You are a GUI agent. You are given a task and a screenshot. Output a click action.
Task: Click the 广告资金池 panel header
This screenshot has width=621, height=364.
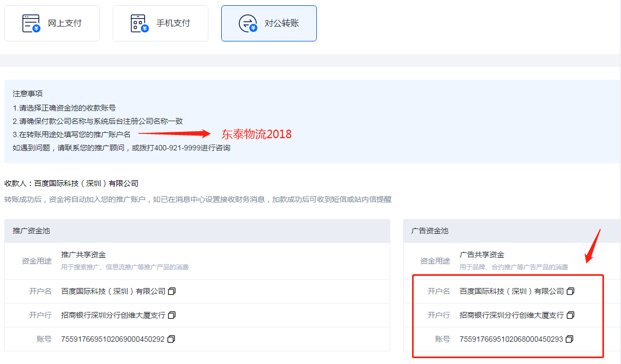[511, 231]
